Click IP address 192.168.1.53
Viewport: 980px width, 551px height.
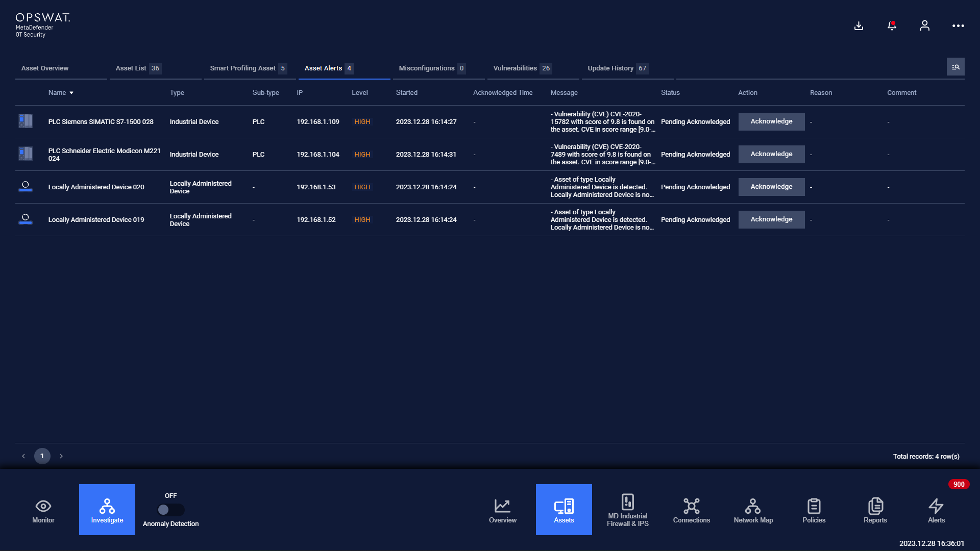click(316, 187)
